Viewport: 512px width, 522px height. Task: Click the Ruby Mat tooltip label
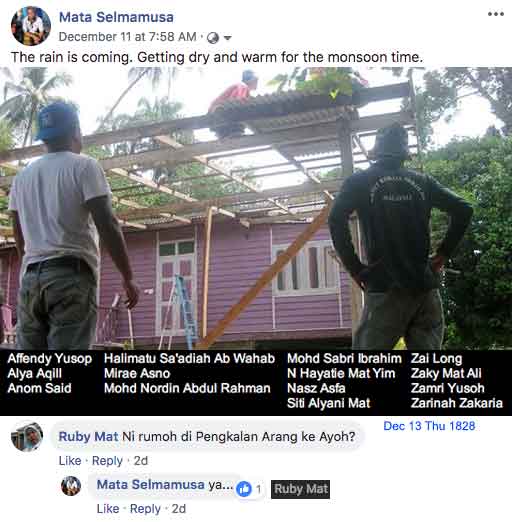pyautogui.click(x=300, y=489)
